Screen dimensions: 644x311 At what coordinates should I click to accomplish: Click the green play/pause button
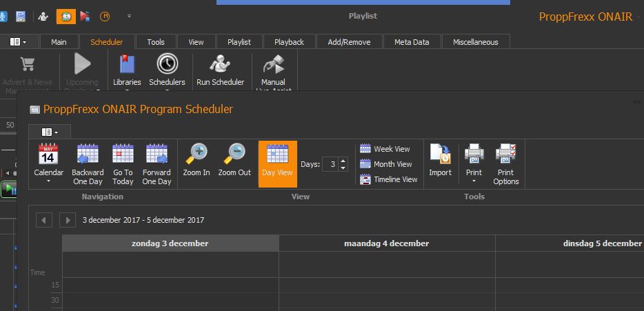pyautogui.click(x=10, y=190)
